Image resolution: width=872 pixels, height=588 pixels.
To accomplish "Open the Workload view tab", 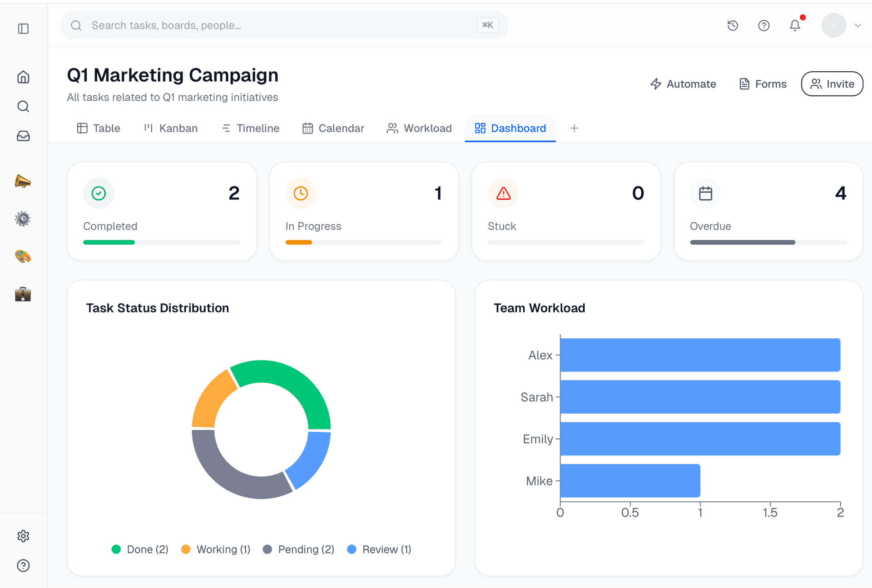I will [x=419, y=128].
